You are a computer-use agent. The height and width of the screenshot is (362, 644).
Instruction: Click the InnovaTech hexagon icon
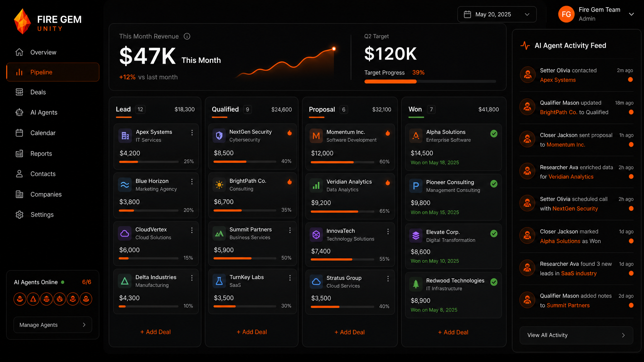316,235
